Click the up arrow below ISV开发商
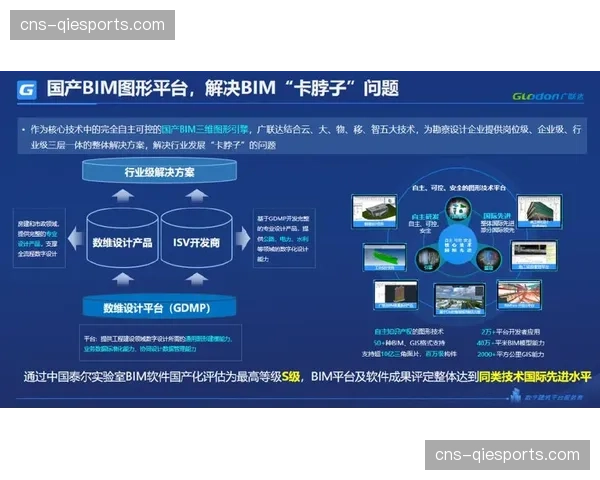Image resolution: width=600 pixels, height=480 pixels. click(197, 279)
